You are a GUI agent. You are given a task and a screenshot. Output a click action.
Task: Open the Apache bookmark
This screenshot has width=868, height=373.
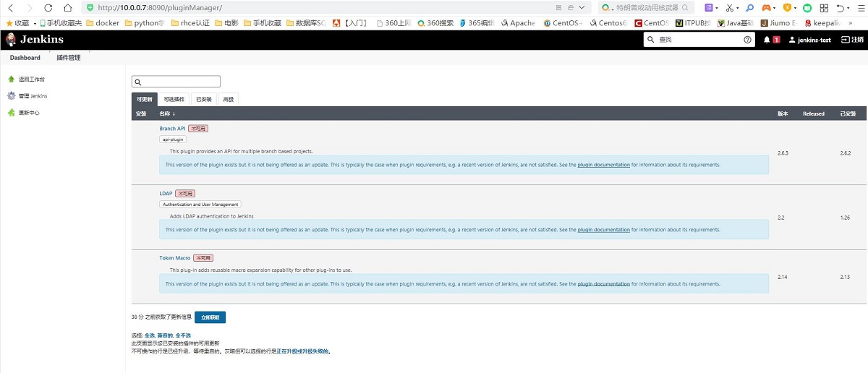point(518,23)
